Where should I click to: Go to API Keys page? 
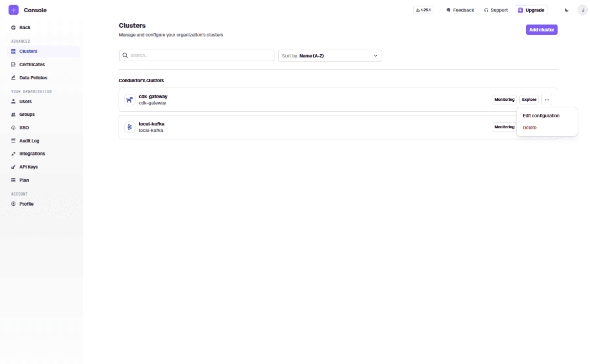point(28,167)
